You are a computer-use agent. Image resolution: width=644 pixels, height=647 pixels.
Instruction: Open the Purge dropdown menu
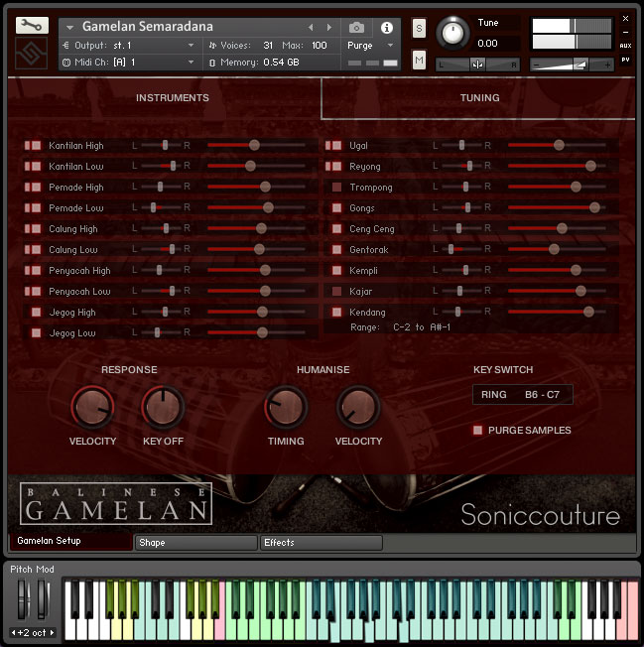370,46
